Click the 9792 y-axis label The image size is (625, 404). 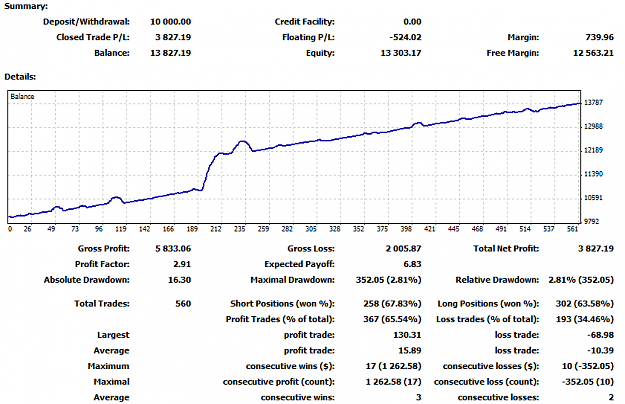592,222
